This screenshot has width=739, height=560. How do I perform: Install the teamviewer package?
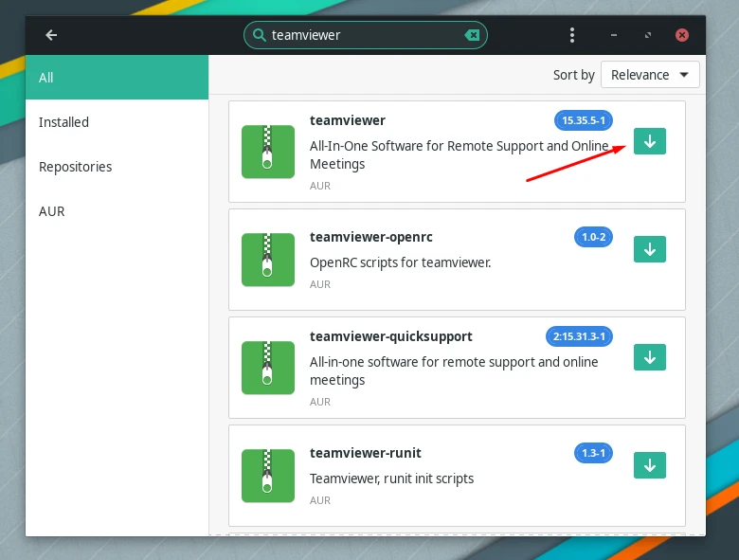click(649, 141)
